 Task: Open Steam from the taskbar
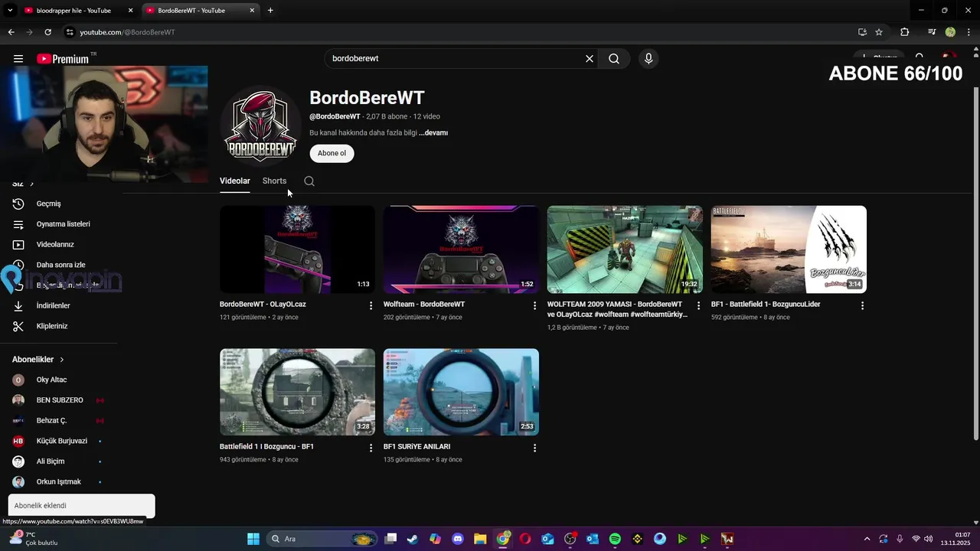tap(413, 539)
